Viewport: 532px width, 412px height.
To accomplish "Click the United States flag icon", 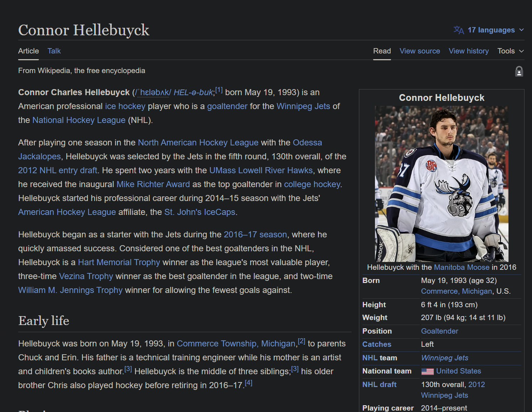I will coord(427,371).
